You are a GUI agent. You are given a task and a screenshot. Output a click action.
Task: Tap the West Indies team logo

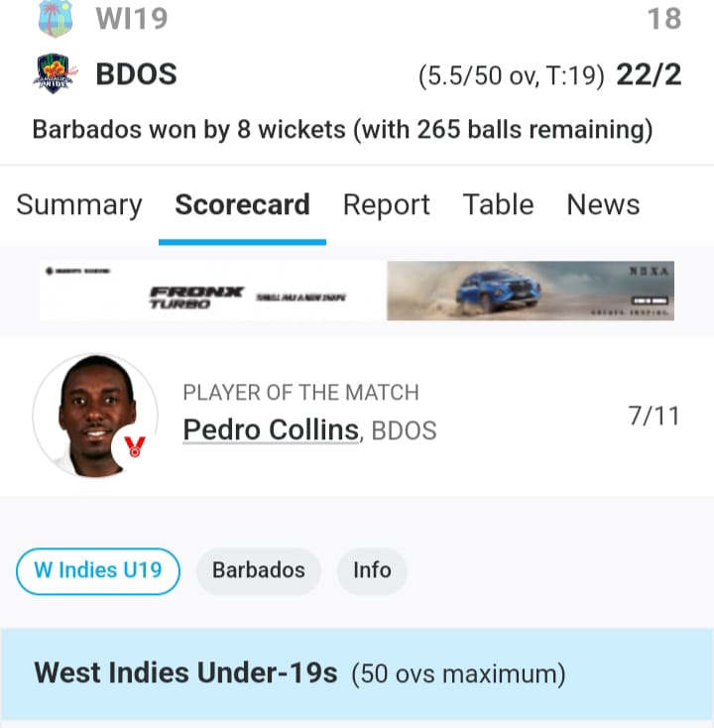click(x=55, y=17)
